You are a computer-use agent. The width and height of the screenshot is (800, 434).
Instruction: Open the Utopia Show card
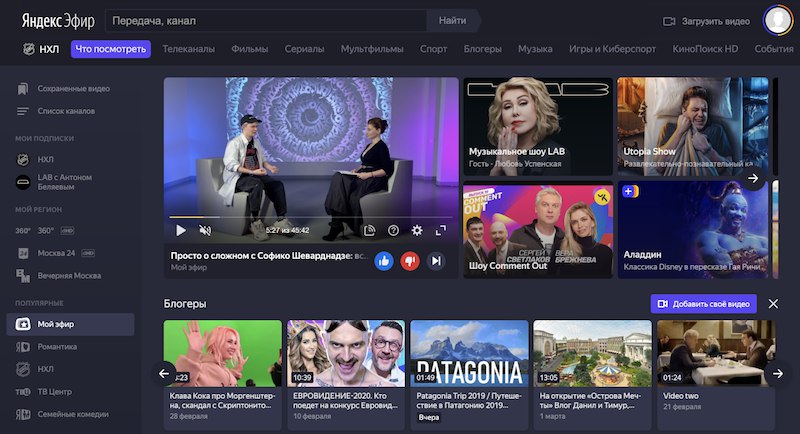693,126
